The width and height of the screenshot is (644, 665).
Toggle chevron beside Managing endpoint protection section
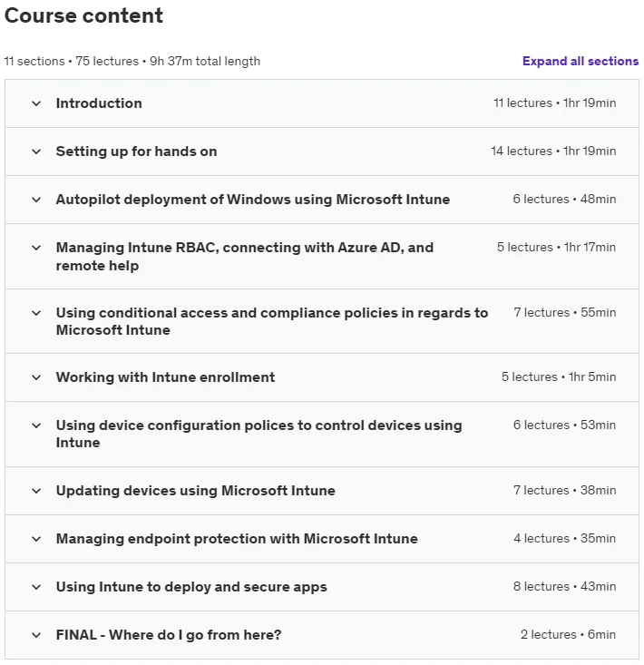36,539
